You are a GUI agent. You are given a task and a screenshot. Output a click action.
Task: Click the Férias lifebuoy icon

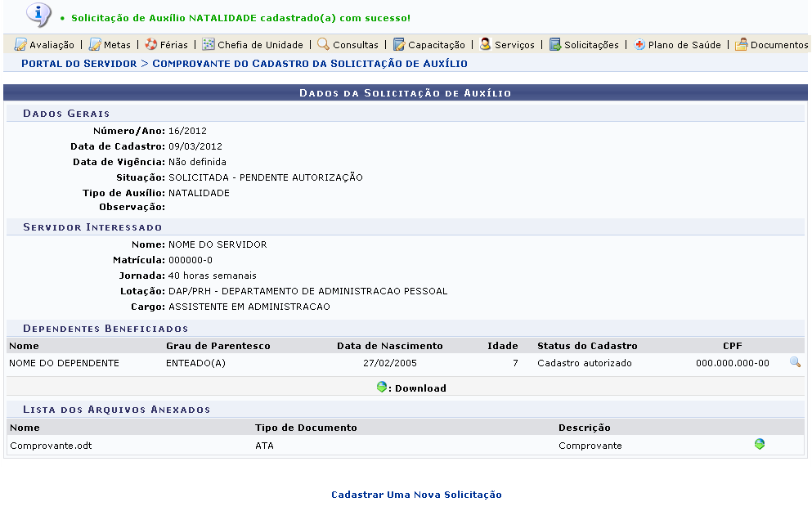click(x=151, y=45)
